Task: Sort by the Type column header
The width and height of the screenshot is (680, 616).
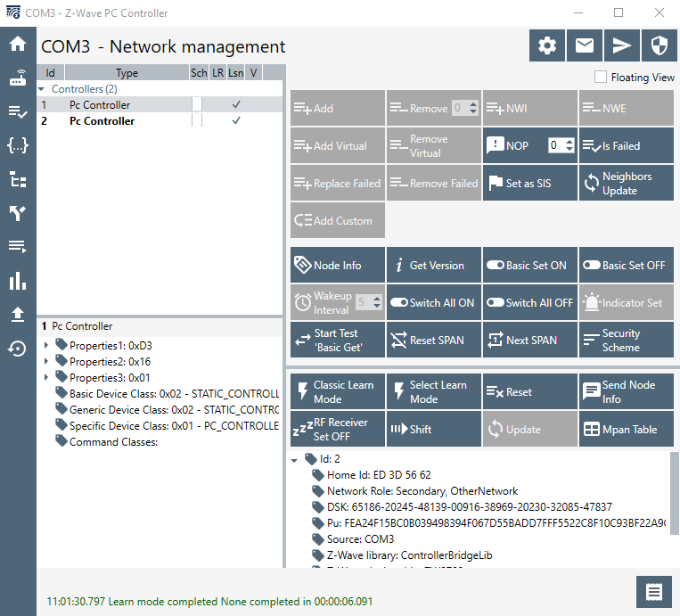Action: click(127, 72)
